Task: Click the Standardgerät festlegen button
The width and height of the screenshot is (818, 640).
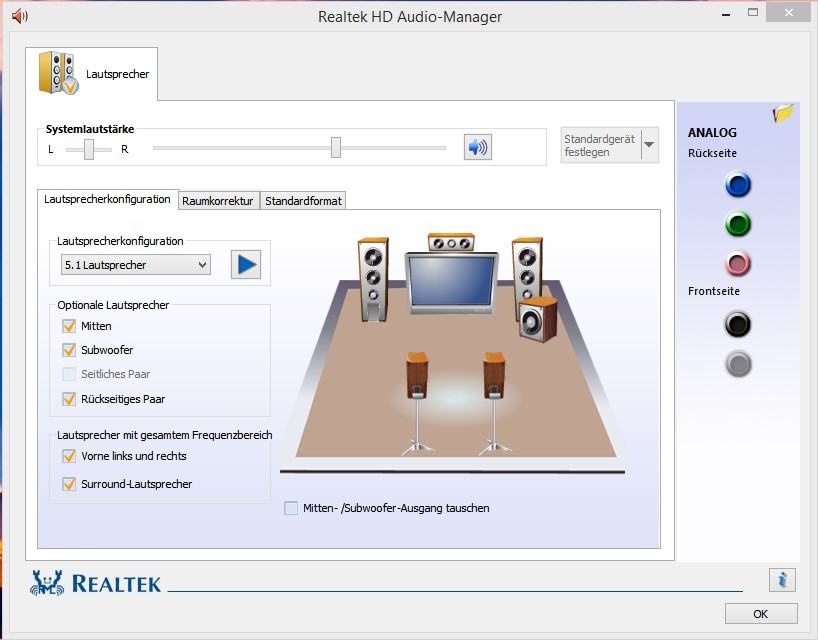Action: 600,145
